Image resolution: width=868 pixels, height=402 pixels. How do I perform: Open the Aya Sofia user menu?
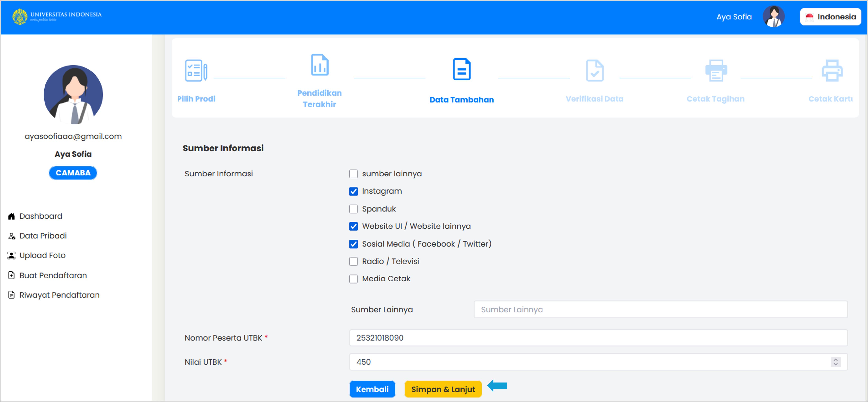coord(734,17)
